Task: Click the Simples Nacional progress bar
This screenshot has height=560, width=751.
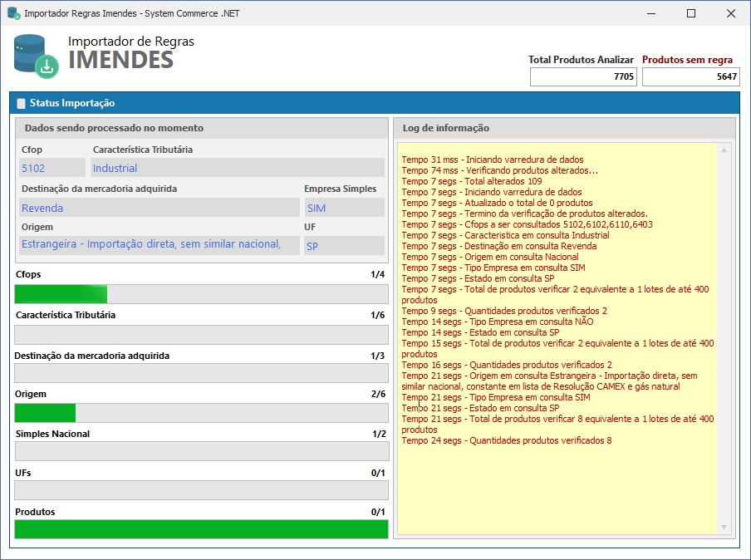Action: coord(202,451)
